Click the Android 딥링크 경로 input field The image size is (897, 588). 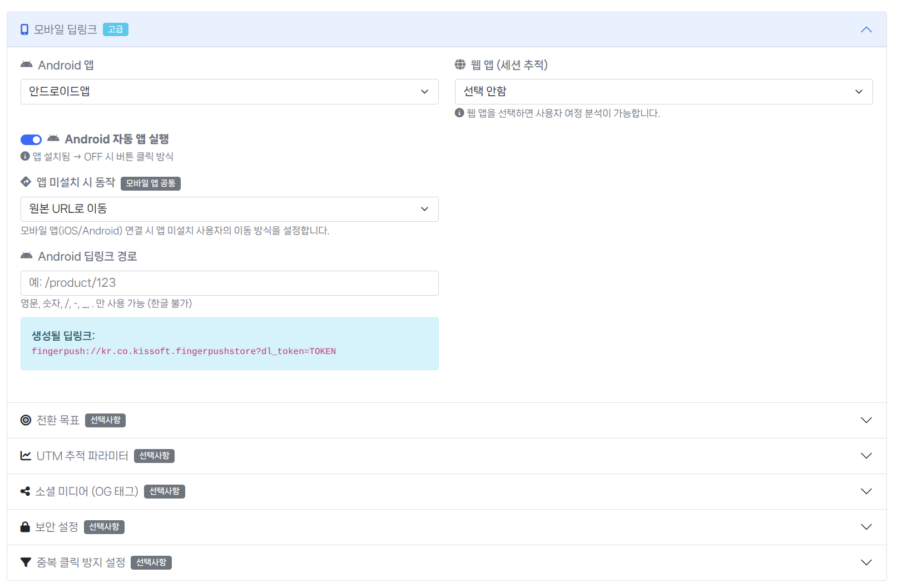(x=229, y=283)
